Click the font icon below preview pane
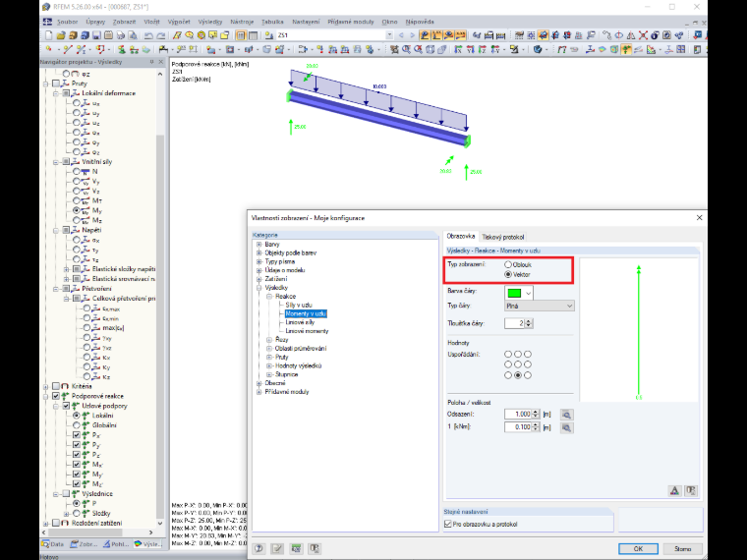 click(674, 490)
